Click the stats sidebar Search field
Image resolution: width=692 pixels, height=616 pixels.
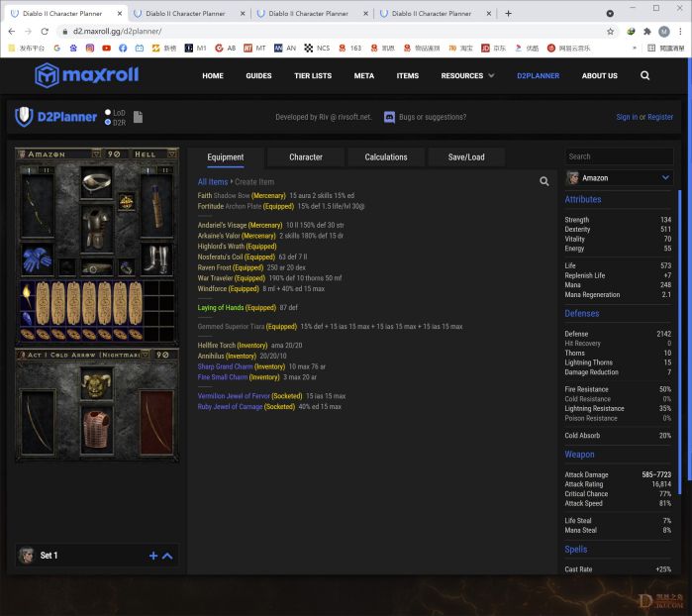[619, 156]
